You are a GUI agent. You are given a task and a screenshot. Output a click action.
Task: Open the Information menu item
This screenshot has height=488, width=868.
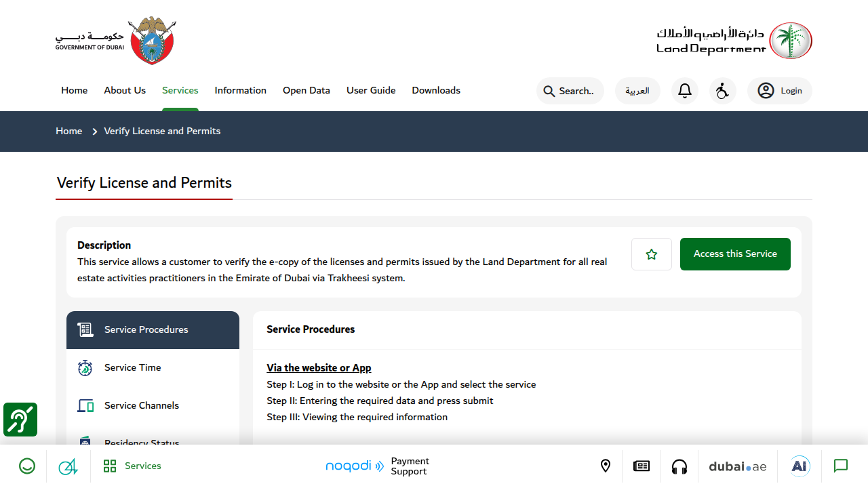pos(241,90)
